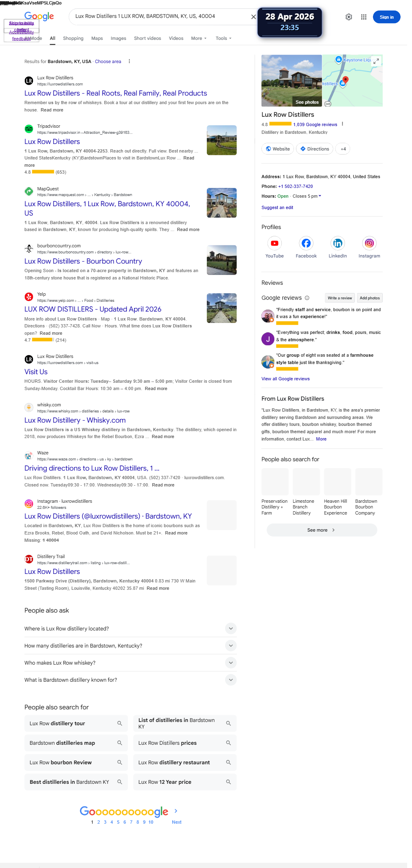Switch to the Shopping tab
Image resolution: width=412 pixels, height=868 pixels.
(73, 38)
